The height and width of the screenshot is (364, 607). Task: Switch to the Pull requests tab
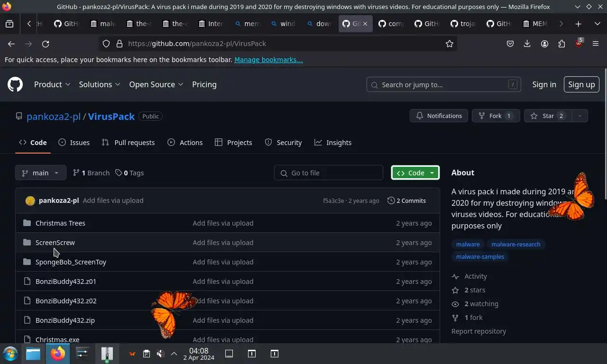pyautogui.click(x=128, y=142)
